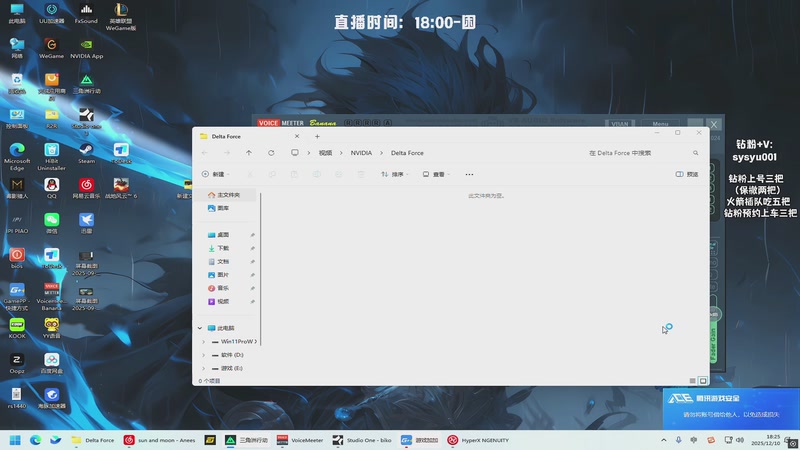Viewport: 800px width, 450px height.
Task: Select Microsoft Edge desktop shortcut
Action: 17,157
